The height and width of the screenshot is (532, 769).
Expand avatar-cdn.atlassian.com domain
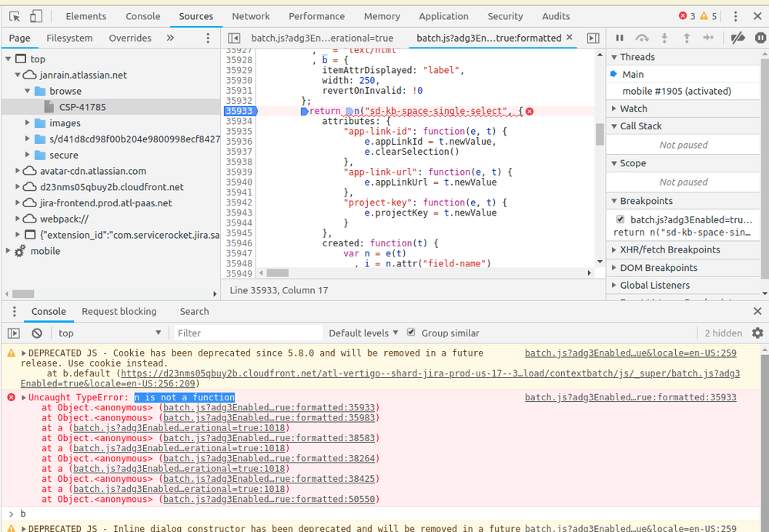tap(17, 171)
